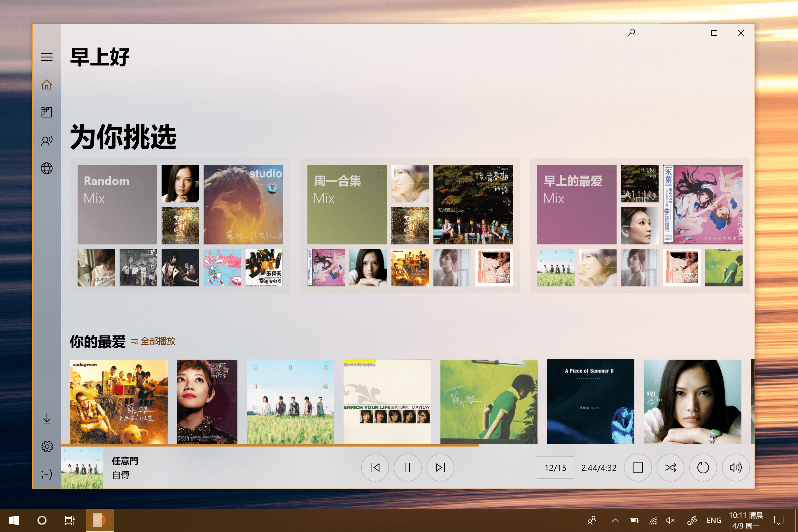Screen dimensions: 798x532
Task: Click the 自傳 album name in the player bar
Action: [121, 475]
